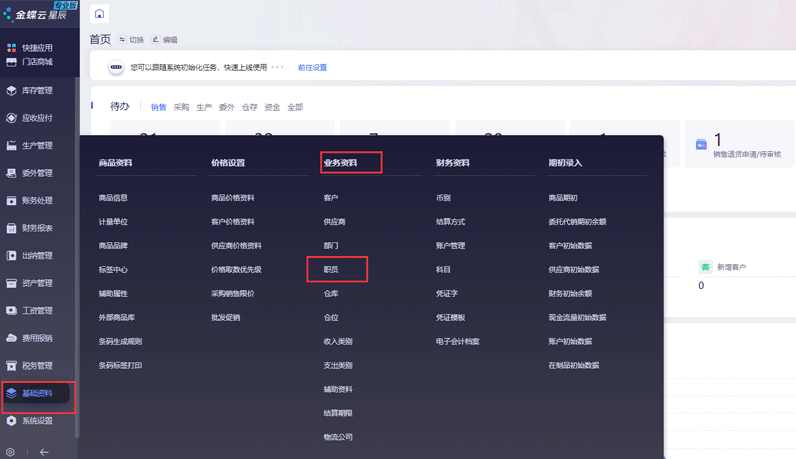Image resolution: width=796 pixels, height=459 pixels.
Task: Open 部门 under 业务资料
Action: [x=331, y=245]
